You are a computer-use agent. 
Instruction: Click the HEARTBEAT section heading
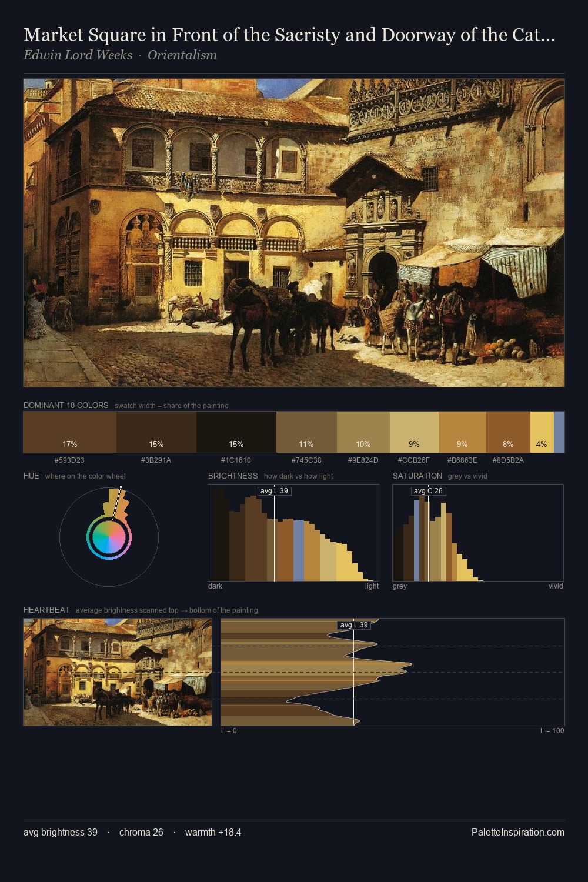pos(46,610)
